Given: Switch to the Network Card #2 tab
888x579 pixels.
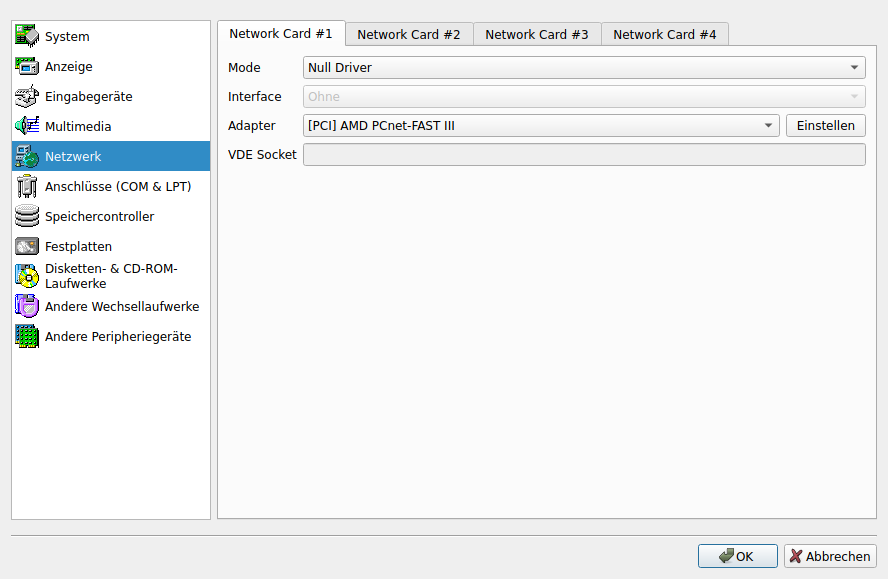Looking at the screenshot, I should pos(409,34).
